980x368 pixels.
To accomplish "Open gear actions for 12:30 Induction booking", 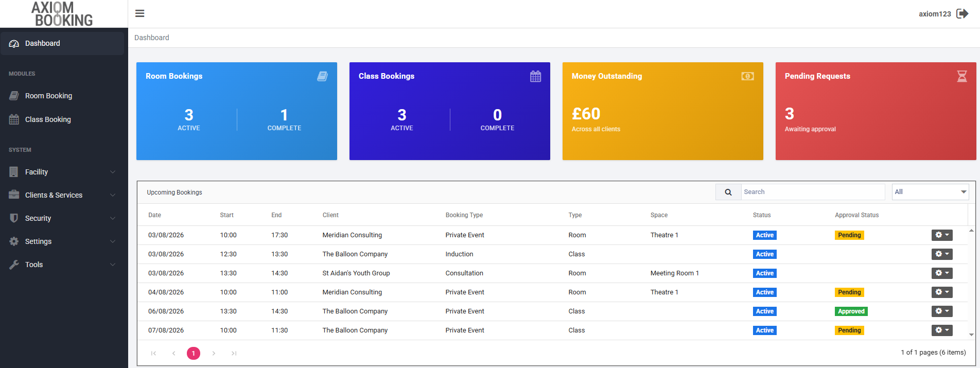I will (942, 254).
